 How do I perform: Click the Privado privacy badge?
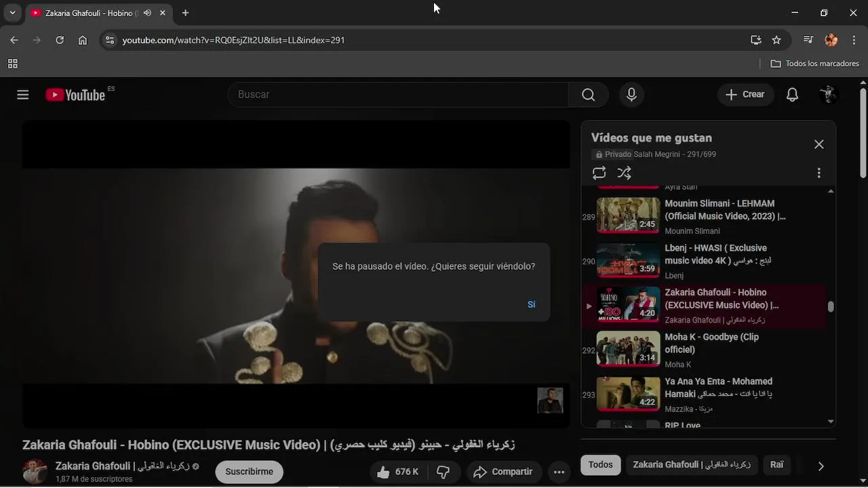(612, 155)
